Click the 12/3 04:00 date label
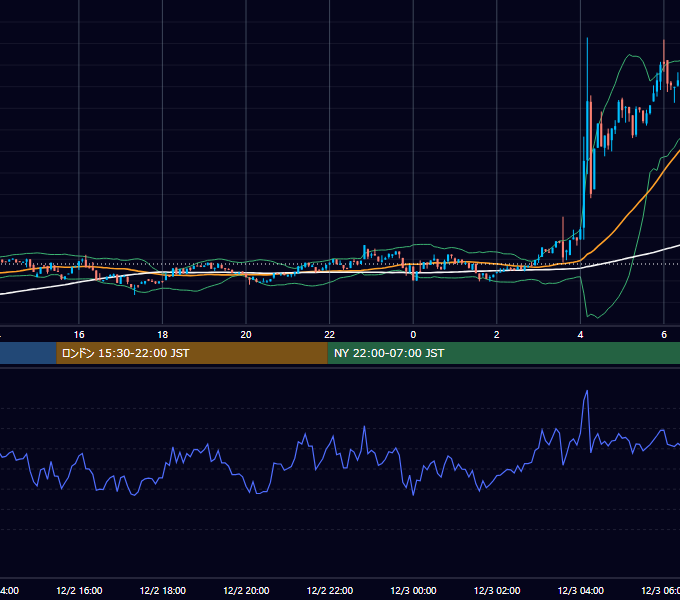The image size is (680, 600). click(581, 590)
